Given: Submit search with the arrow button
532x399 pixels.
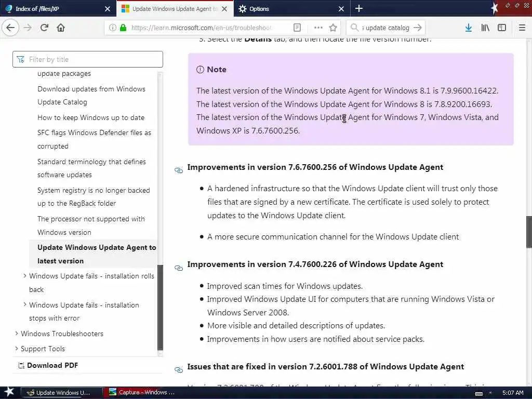Looking at the screenshot, I should coord(418,28).
